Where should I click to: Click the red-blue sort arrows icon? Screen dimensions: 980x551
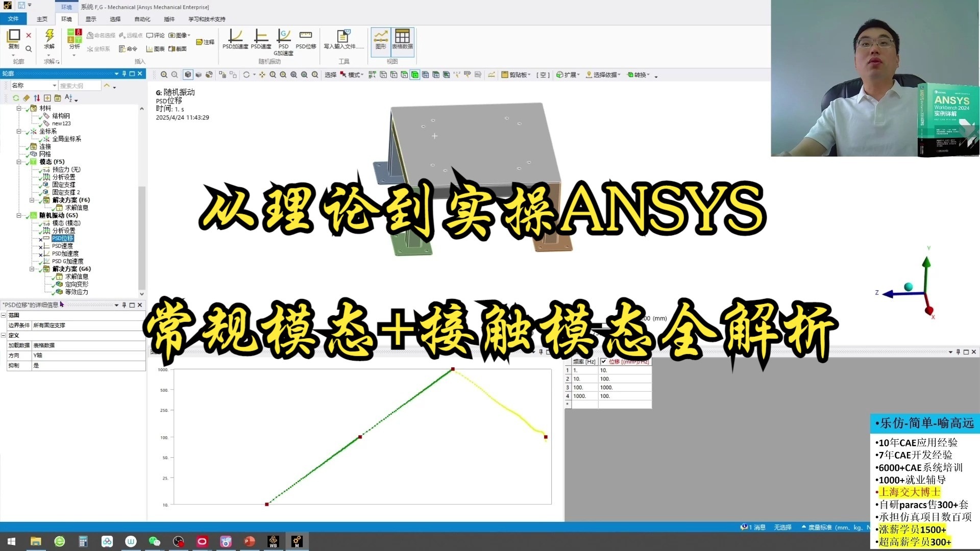pos(37,98)
